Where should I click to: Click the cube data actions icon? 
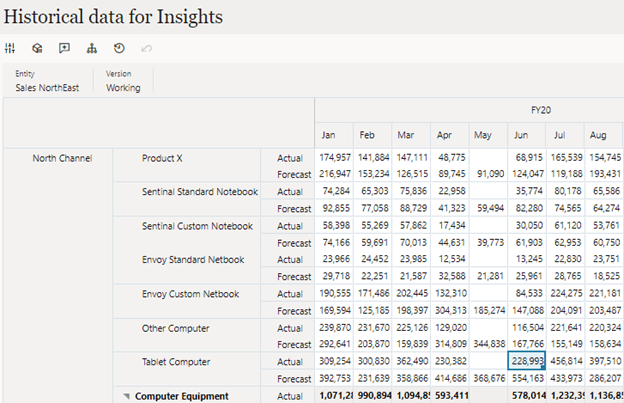37,48
